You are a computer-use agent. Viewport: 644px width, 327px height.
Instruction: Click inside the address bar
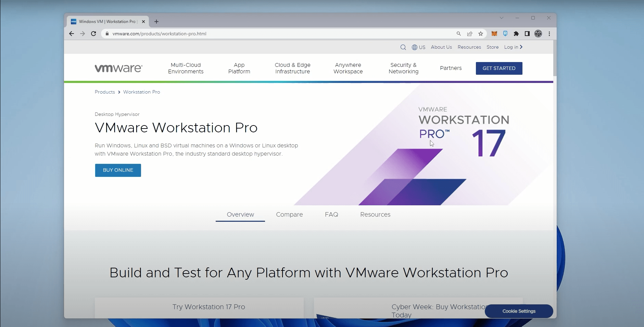tap(240, 34)
